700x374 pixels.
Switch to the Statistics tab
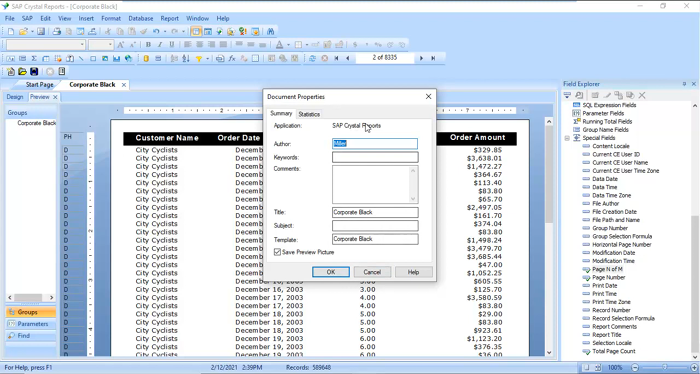(309, 114)
